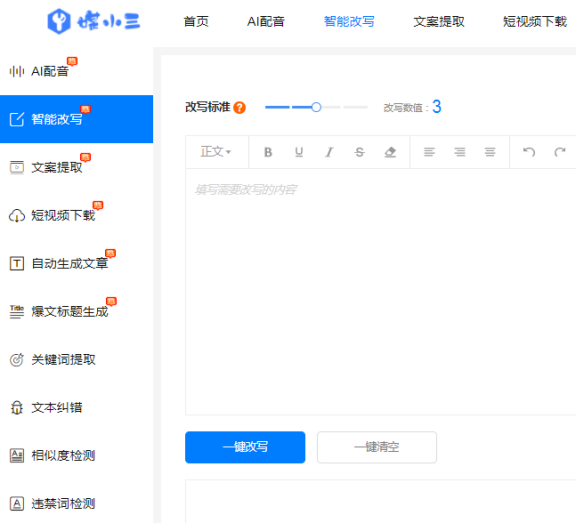Open 文案提取 from top navigation

click(439, 22)
